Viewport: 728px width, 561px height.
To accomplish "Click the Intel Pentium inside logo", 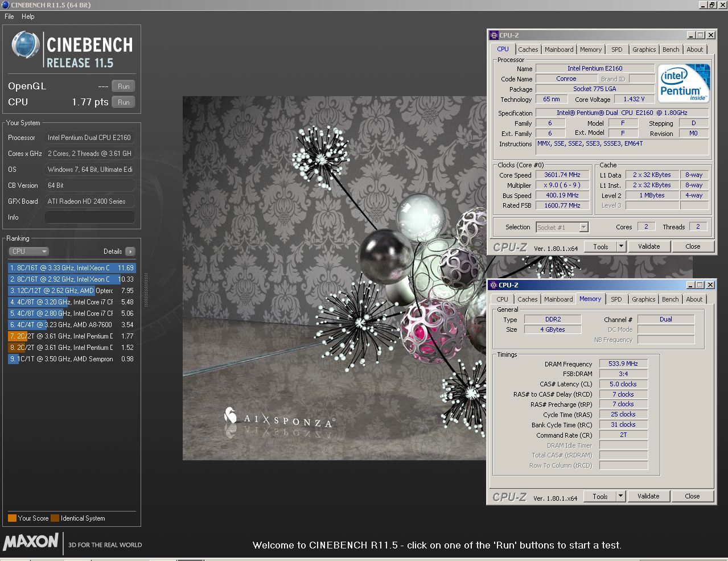I will tap(684, 83).
